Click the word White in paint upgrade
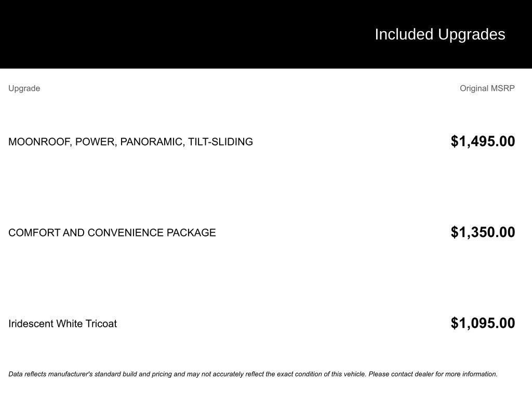This screenshot has height=399, width=532. point(69,324)
